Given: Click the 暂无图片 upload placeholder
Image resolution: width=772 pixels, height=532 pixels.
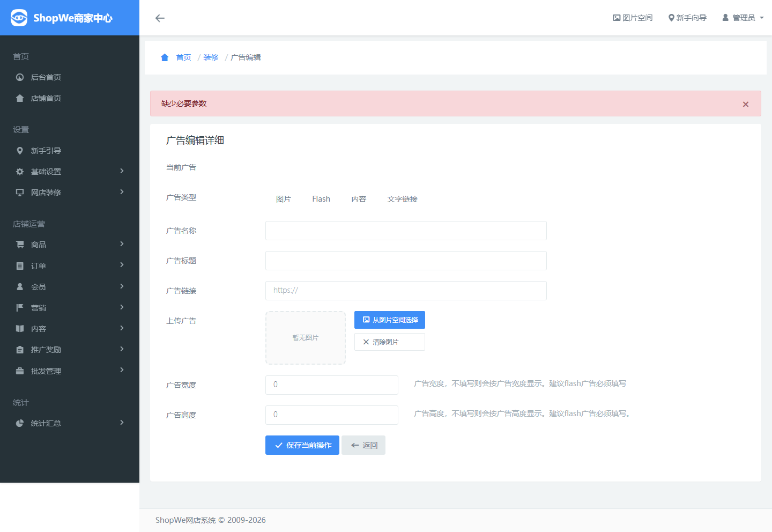Looking at the screenshot, I should pyautogui.click(x=306, y=338).
